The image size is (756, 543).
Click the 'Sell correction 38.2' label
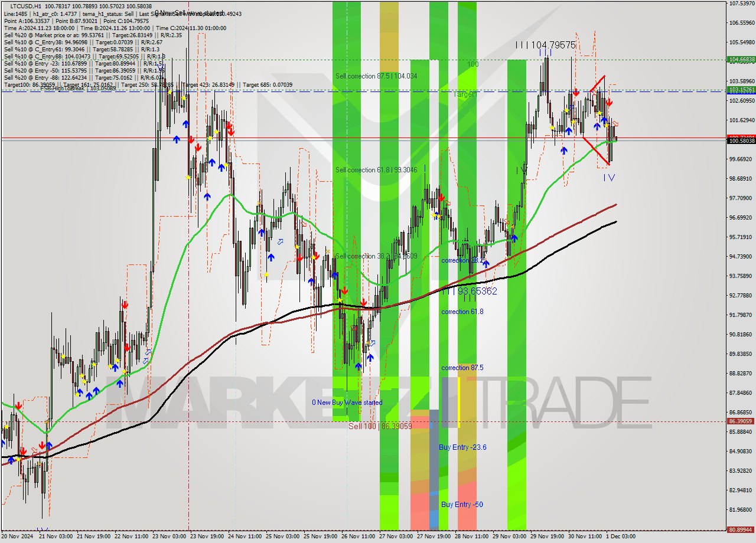pos(376,256)
